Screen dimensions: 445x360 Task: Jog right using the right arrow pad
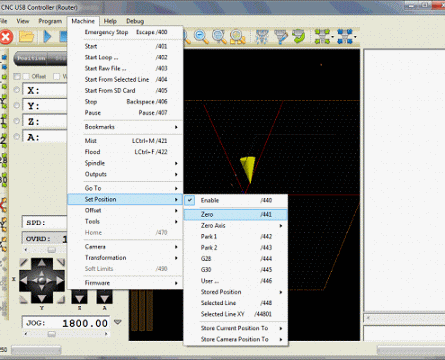tap(59, 281)
